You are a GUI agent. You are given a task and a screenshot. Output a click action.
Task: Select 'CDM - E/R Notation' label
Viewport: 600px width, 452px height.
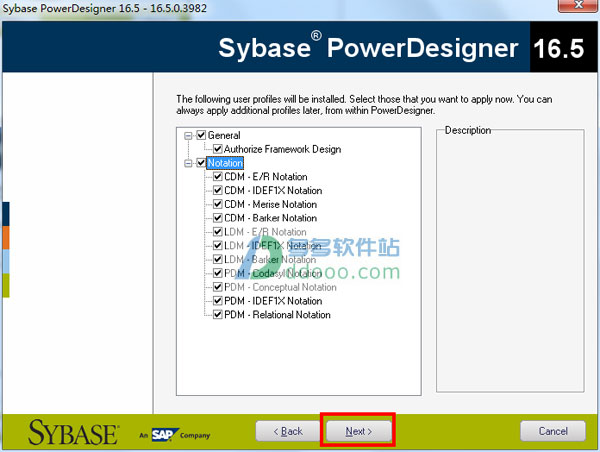(x=266, y=176)
